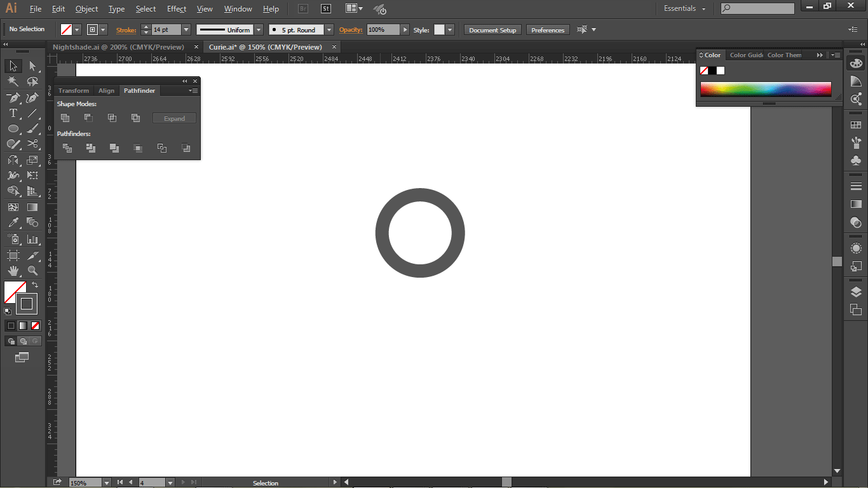This screenshot has width=868, height=488.
Task: Pick a color from the spectrum bar
Action: coord(766,89)
